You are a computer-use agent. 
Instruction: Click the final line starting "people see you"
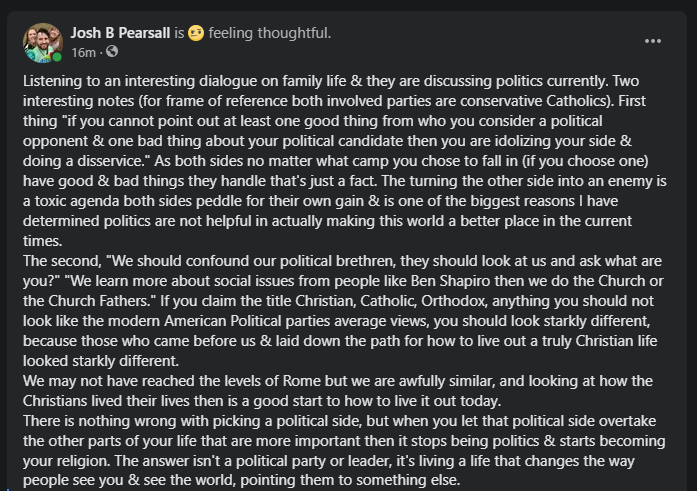point(241,480)
